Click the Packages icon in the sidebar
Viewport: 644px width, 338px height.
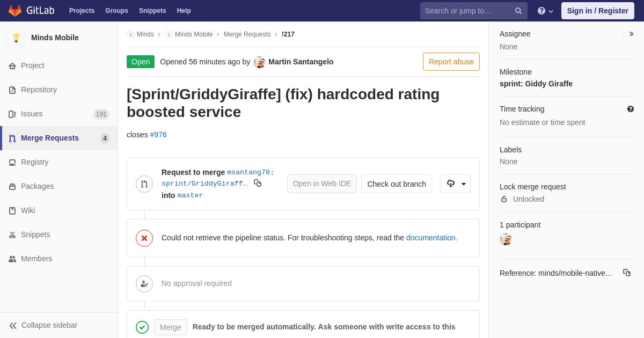pos(12,187)
